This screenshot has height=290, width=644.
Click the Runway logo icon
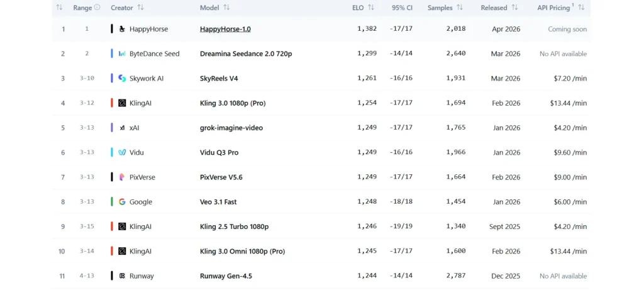pos(122,276)
